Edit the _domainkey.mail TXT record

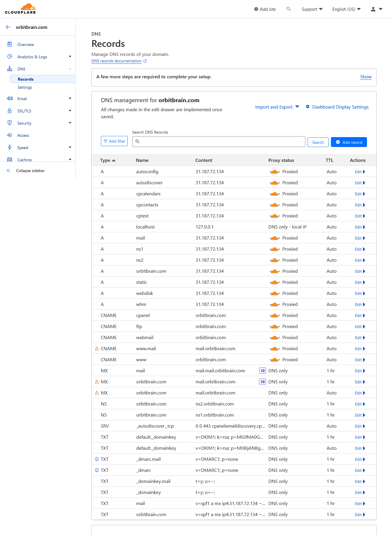360,481
